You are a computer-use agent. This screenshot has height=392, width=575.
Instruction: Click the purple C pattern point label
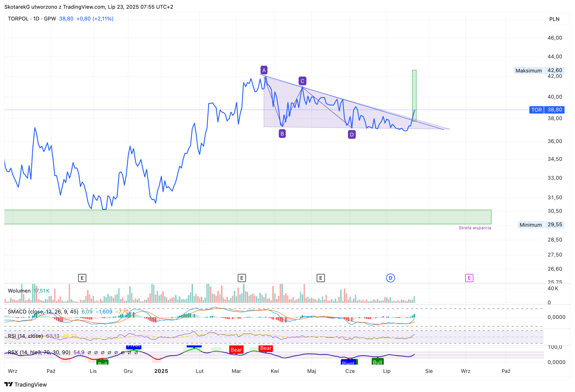point(302,81)
